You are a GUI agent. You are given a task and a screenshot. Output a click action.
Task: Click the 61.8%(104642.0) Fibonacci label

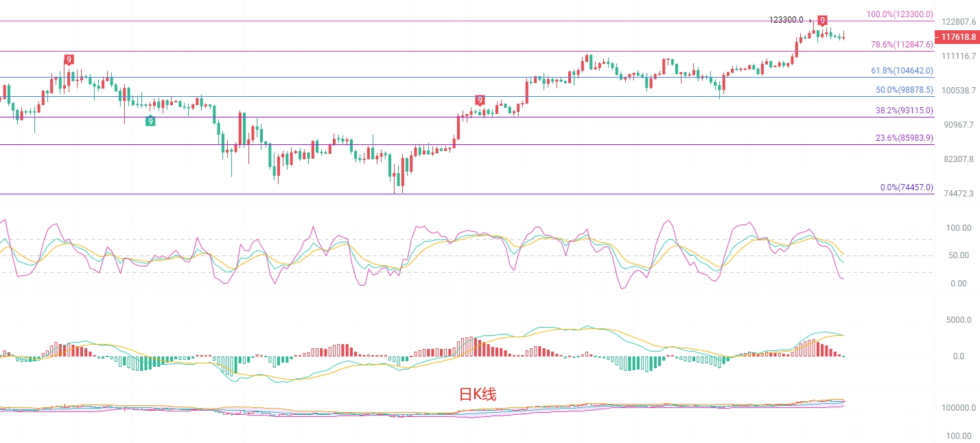pos(902,71)
